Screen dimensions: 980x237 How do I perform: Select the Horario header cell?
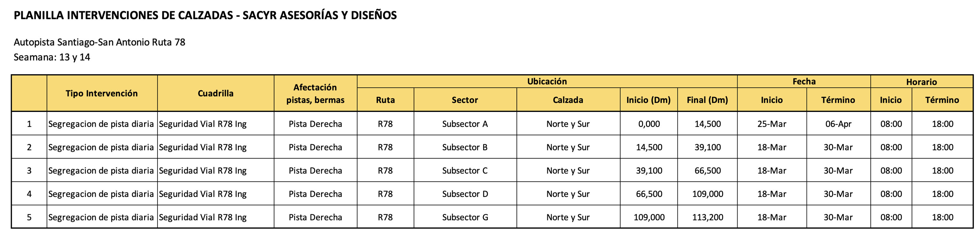pos(922,82)
